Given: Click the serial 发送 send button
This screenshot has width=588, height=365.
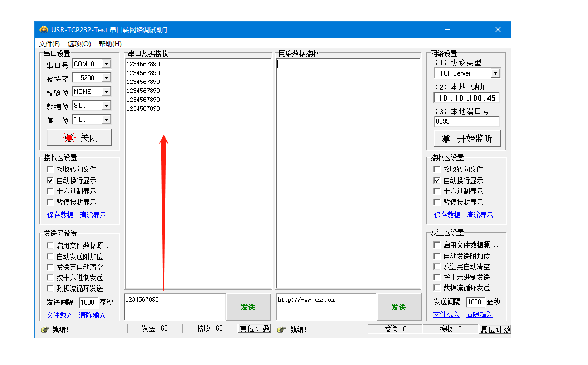Looking at the screenshot, I should click(248, 307).
